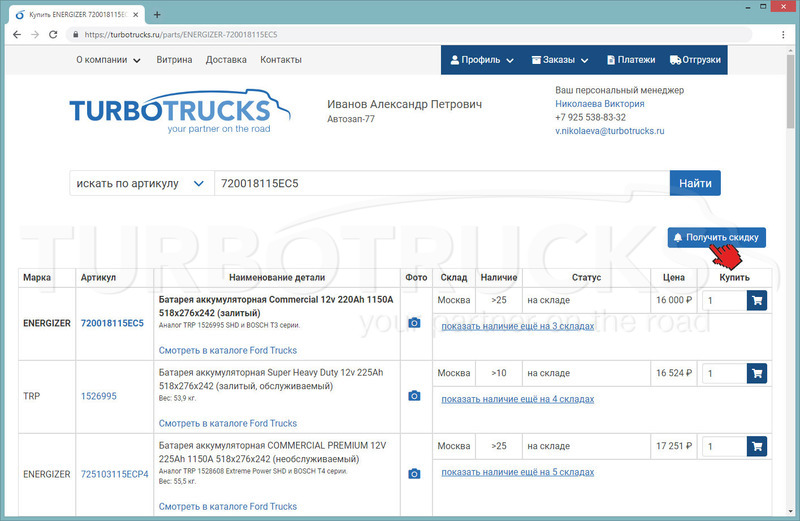800x521 pixels.
Task: Open the browser three-dot menu
Action: (x=783, y=35)
